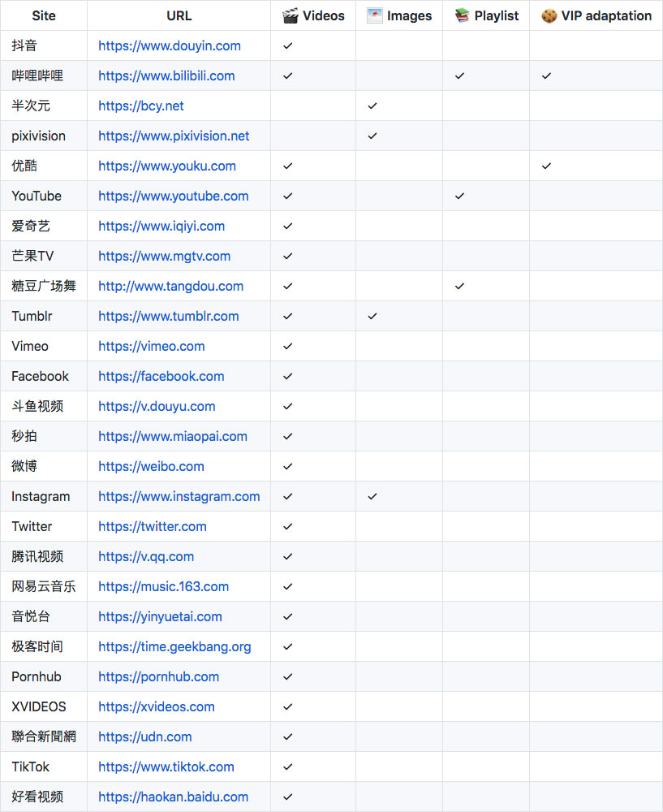The width and height of the screenshot is (663, 812).
Task: Select the 好看视频 site name cell
Action: click(x=44, y=797)
